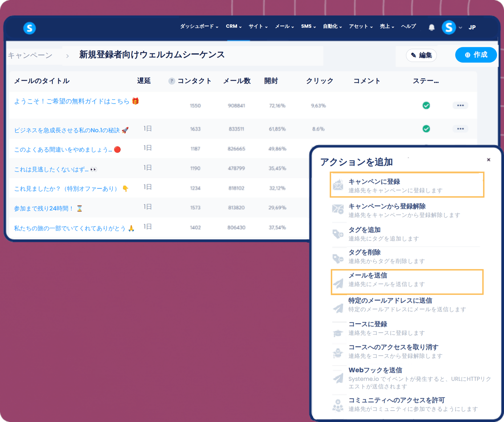The height and width of the screenshot is (422, 504).
Task: Expand the ダッシュボード menu
Action: coord(199,27)
